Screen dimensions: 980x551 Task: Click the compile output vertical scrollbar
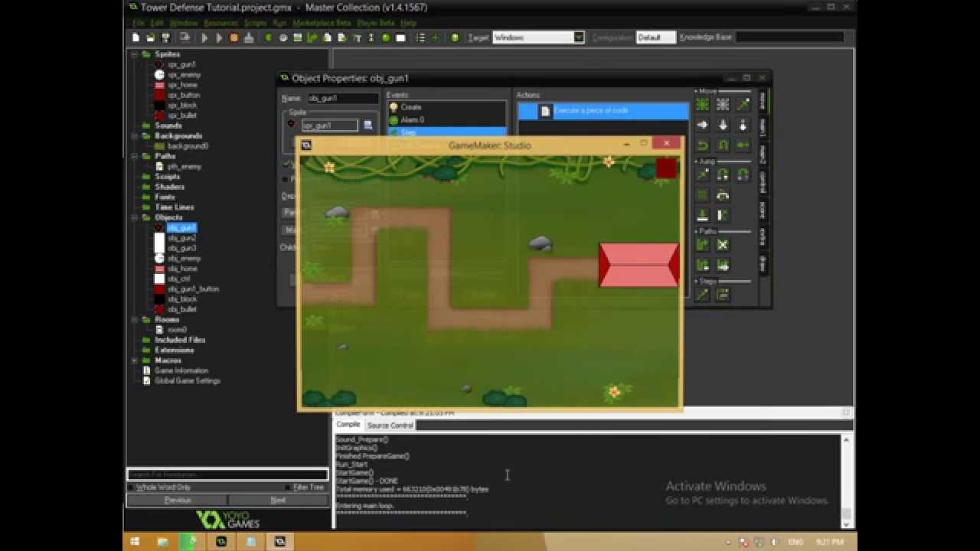tap(846, 482)
